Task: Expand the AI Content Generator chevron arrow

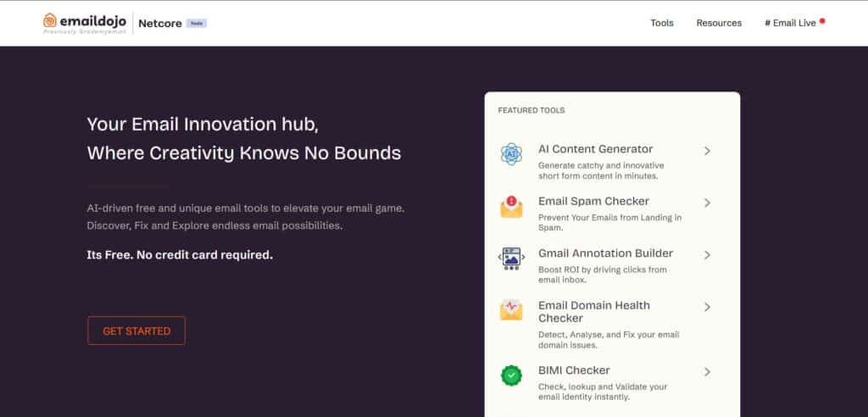Action: (x=707, y=151)
